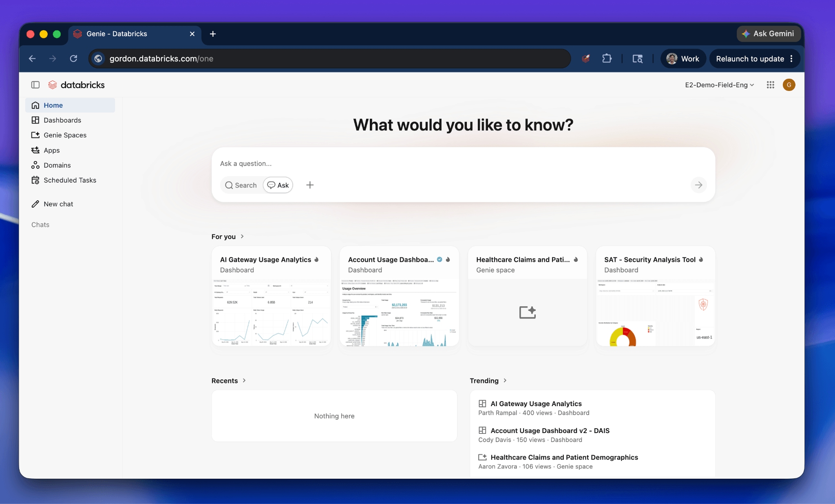The height and width of the screenshot is (504, 835).
Task: Open SAT - Security Analysis Tool card
Action: pyautogui.click(x=656, y=296)
